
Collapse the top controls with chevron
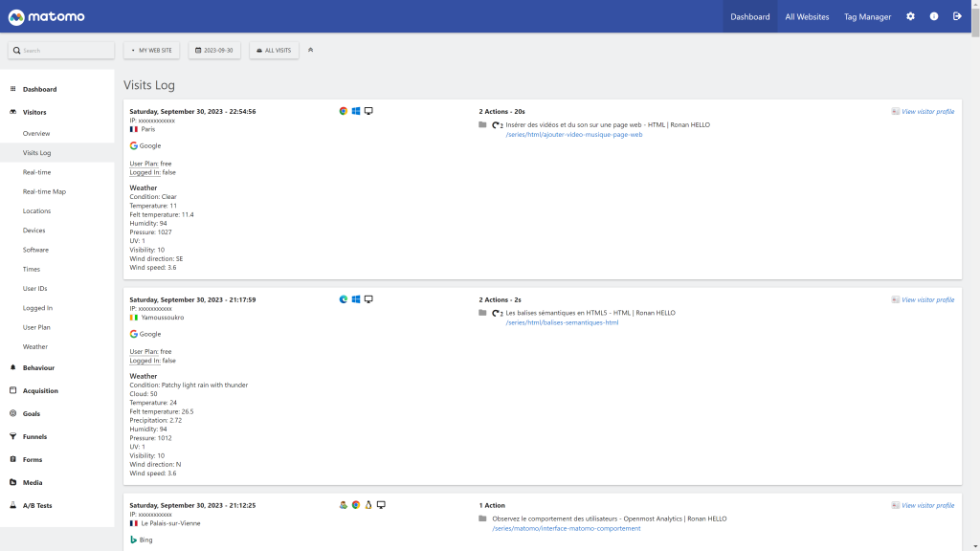(310, 50)
